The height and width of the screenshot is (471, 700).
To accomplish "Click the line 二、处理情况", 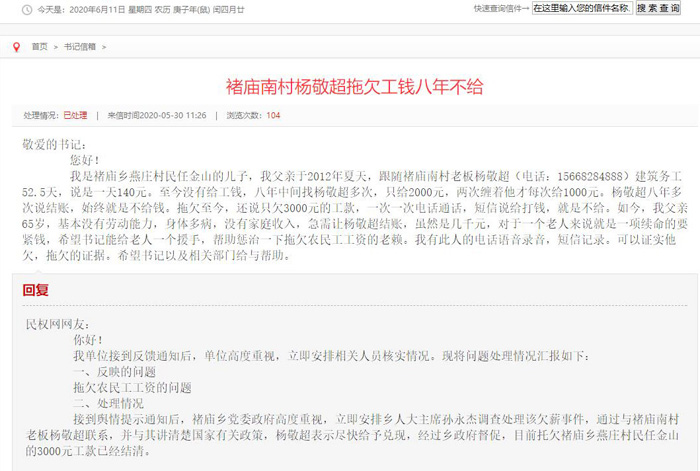I will pyautogui.click(x=108, y=404).
